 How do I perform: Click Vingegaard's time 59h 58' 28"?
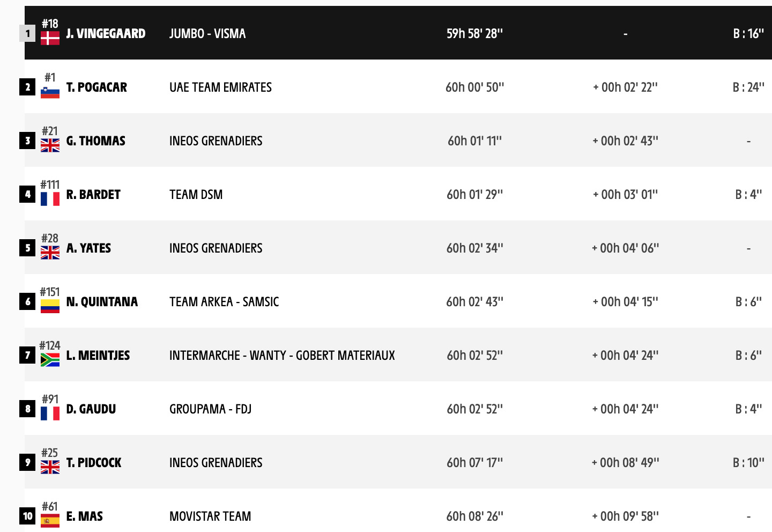pyautogui.click(x=474, y=34)
